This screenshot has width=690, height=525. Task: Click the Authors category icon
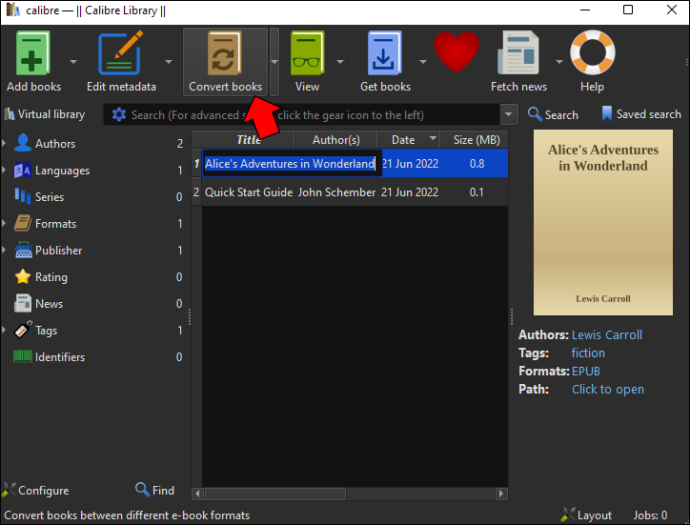coord(22,143)
